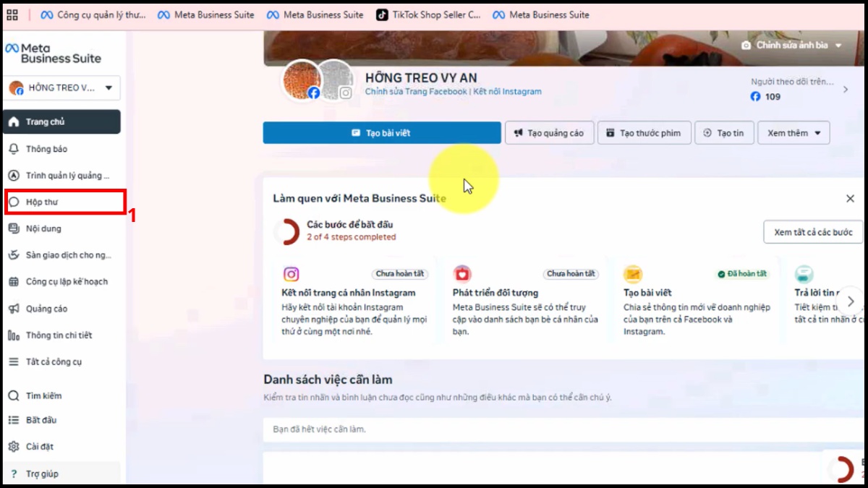Image resolution: width=868 pixels, height=488 pixels.
Task: Click the yellow Tạo bài viết step icon
Action: point(633,274)
